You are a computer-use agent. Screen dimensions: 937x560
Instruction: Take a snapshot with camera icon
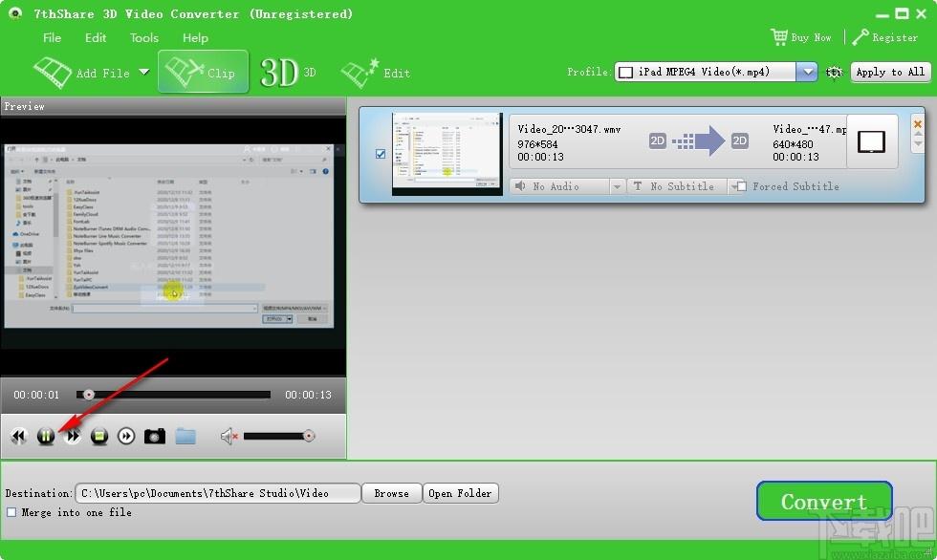tap(155, 437)
